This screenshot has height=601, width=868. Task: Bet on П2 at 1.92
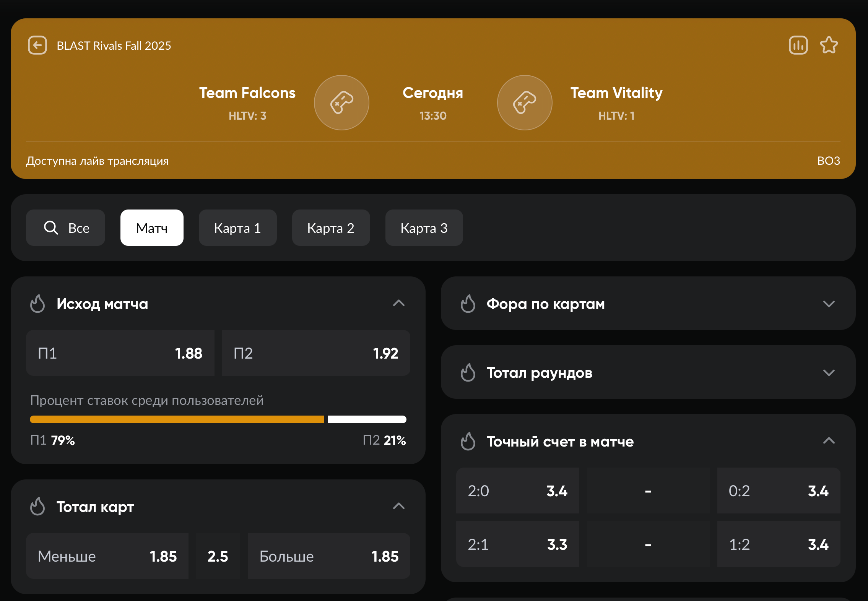pos(316,353)
